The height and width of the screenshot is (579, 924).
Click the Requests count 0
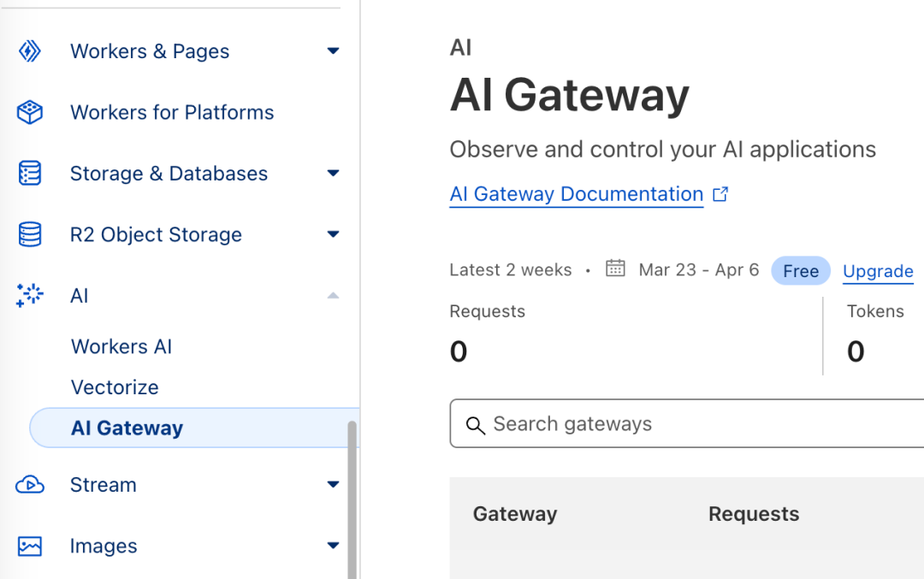(459, 352)
